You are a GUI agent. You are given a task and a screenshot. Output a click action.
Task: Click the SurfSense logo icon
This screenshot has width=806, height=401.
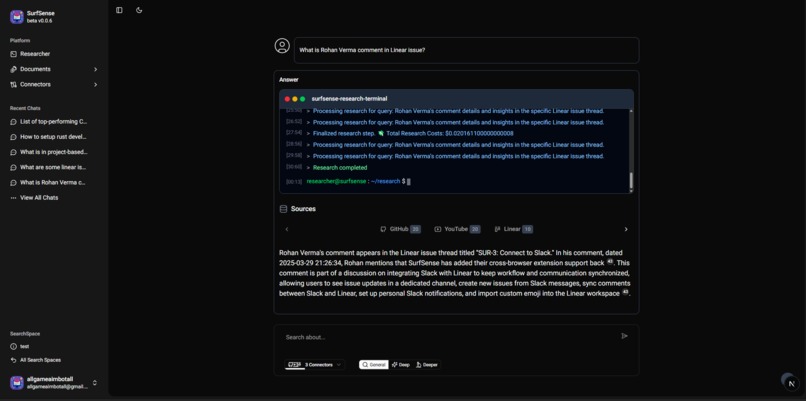coord(16,16)
